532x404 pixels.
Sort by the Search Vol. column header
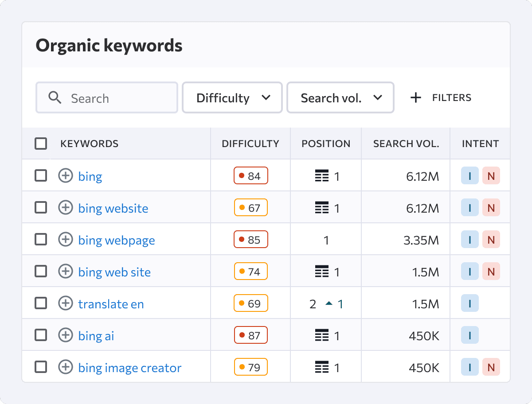coord(406,144)
